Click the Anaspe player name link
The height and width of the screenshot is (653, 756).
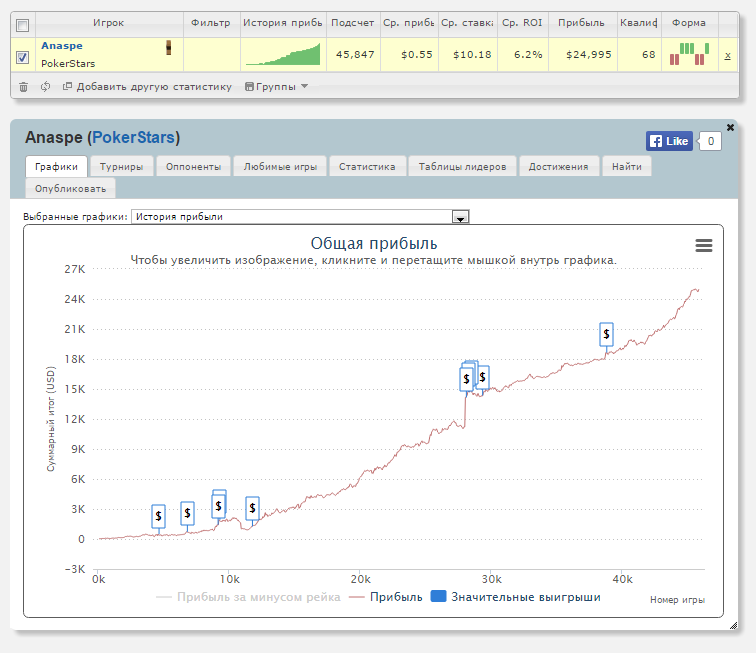[62, 46]
